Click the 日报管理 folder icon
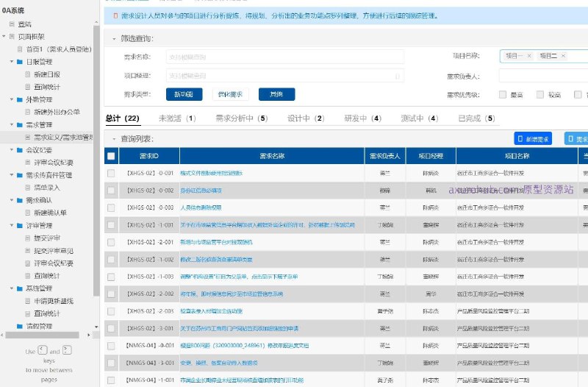Image resolution: width=588 pixels, height=387 pixels. [20, 62]
